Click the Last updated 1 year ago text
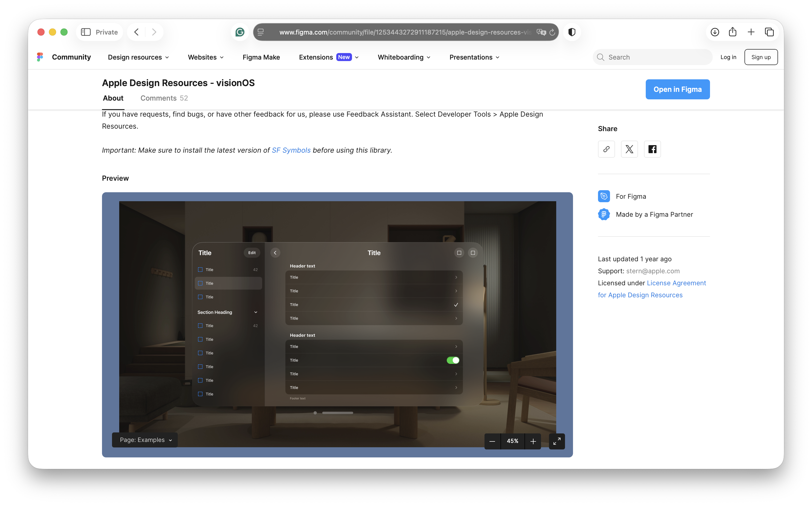 (x=635, y=259)
